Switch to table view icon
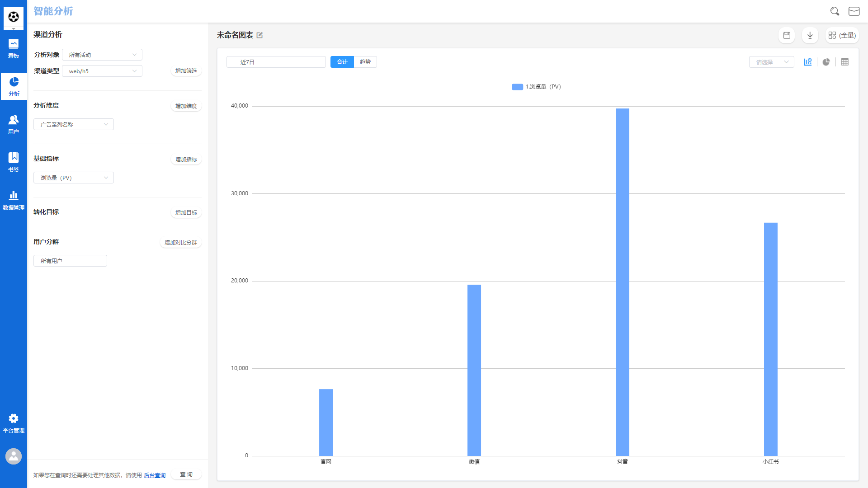The image size is (868, 488). pos(845,62)
